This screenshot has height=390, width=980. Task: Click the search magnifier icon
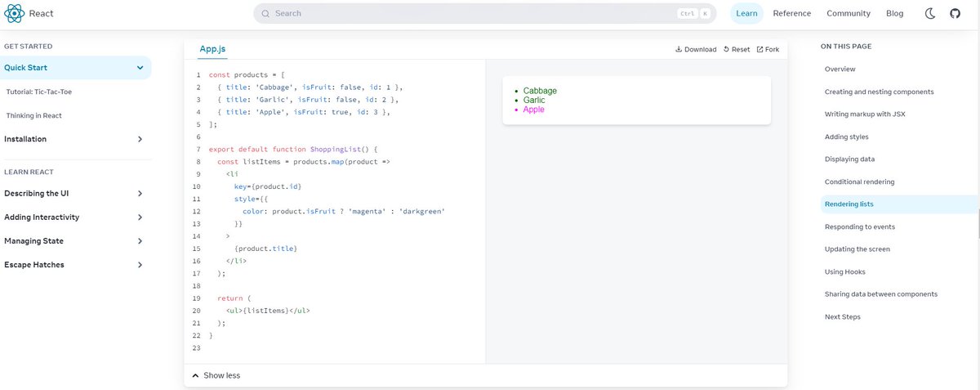coord(265,13)
